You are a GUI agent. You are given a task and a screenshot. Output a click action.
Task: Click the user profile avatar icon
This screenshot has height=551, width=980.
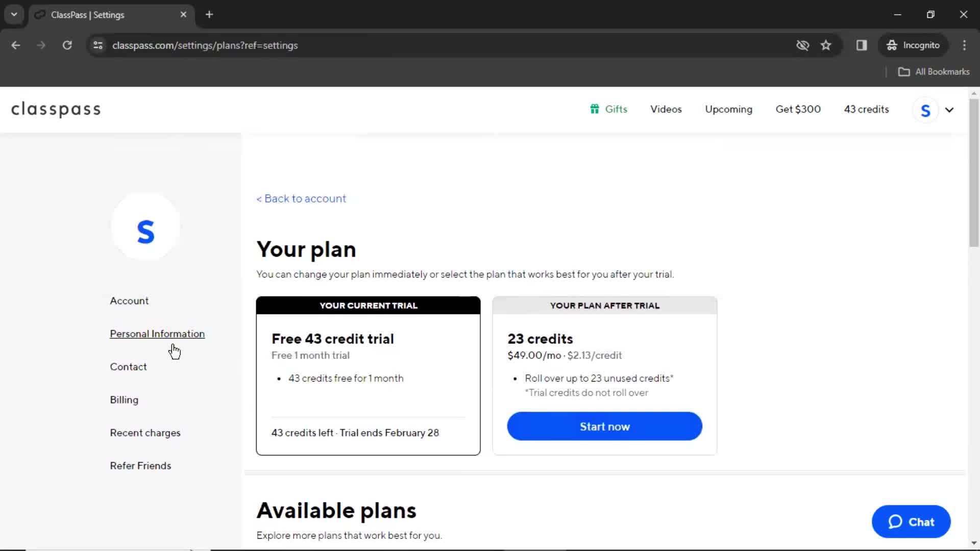click(x=926, y=110)
